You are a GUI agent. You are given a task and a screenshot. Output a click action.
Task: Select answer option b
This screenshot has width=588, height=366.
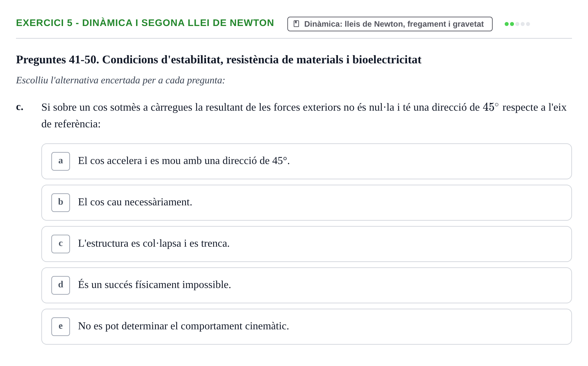(x=306, y=203)
